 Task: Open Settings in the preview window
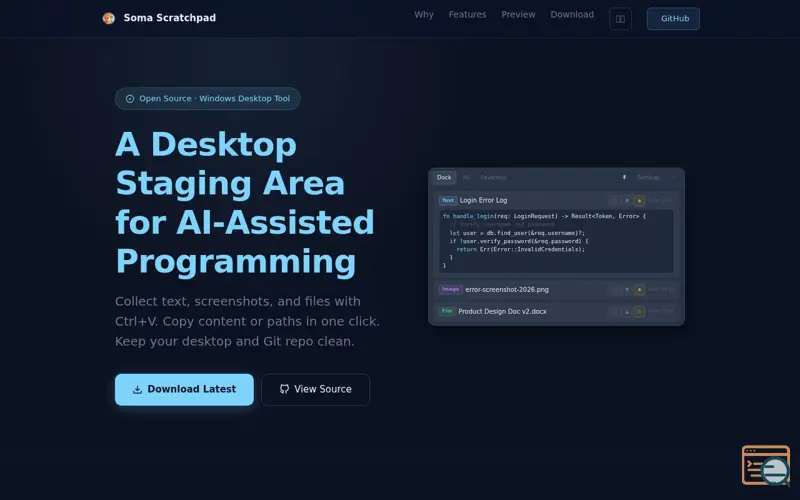click(648, 178)
